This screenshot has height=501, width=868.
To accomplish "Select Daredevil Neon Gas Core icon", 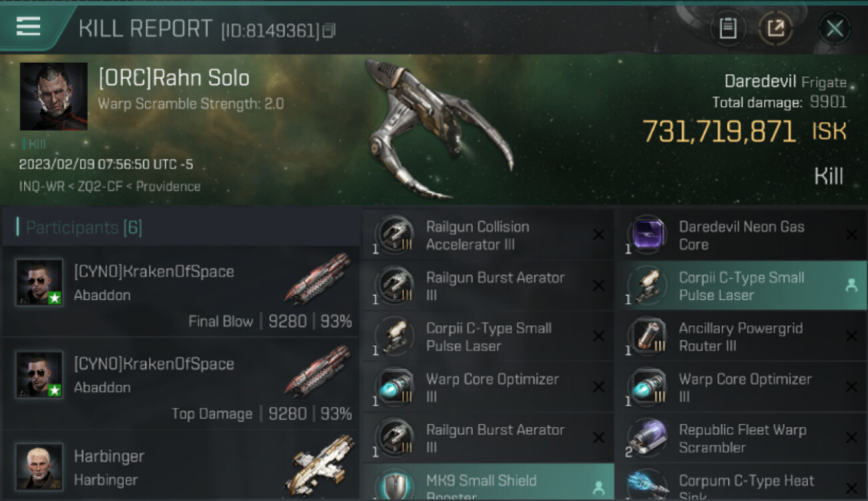I will 647,234.
